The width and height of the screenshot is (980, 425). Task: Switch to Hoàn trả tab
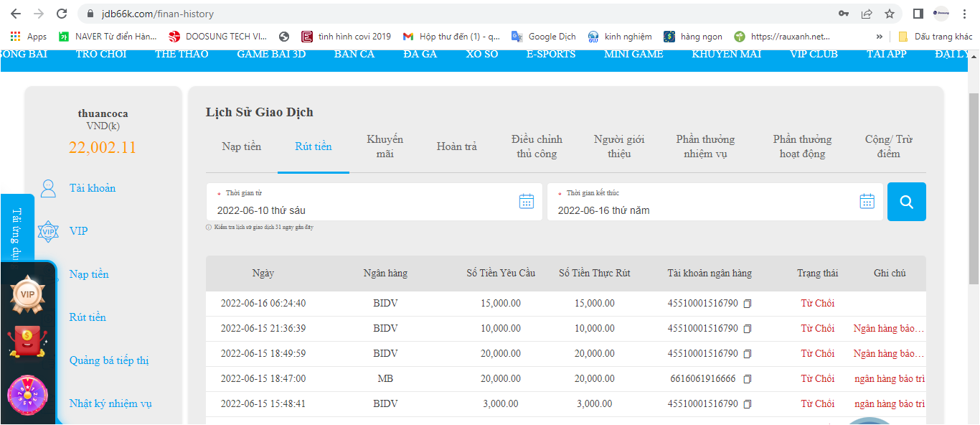tap(457, 146)
